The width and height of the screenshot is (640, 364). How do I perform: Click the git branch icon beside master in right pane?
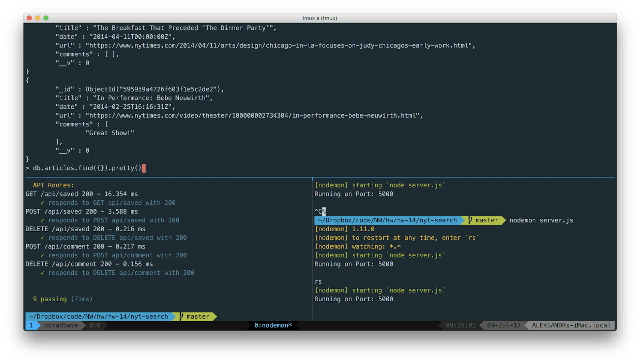click(x=470, y=220)
